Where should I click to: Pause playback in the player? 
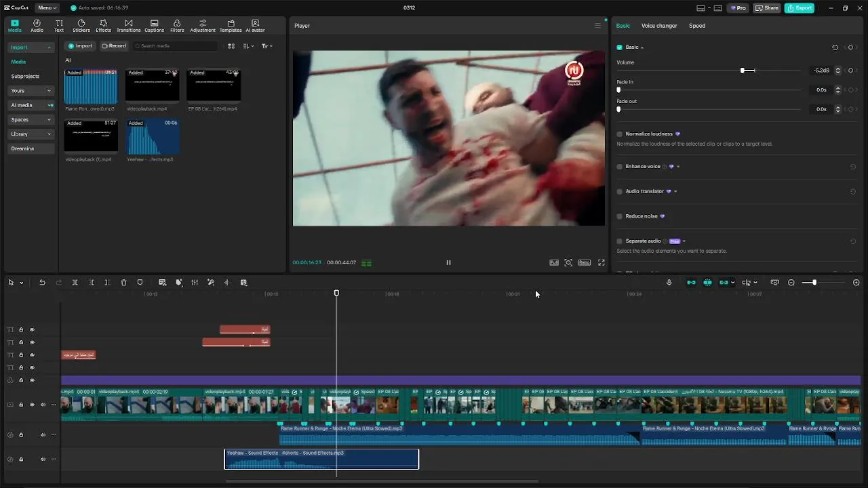click(448, 263)
